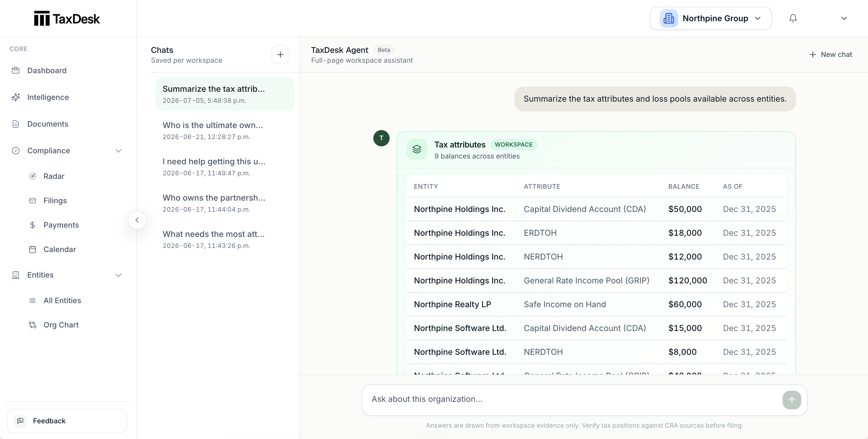Open chat 'Who is the ultimate own...'
Image resolution: width=868 pixels, height=439 pixels.
(x=225, y=130)
